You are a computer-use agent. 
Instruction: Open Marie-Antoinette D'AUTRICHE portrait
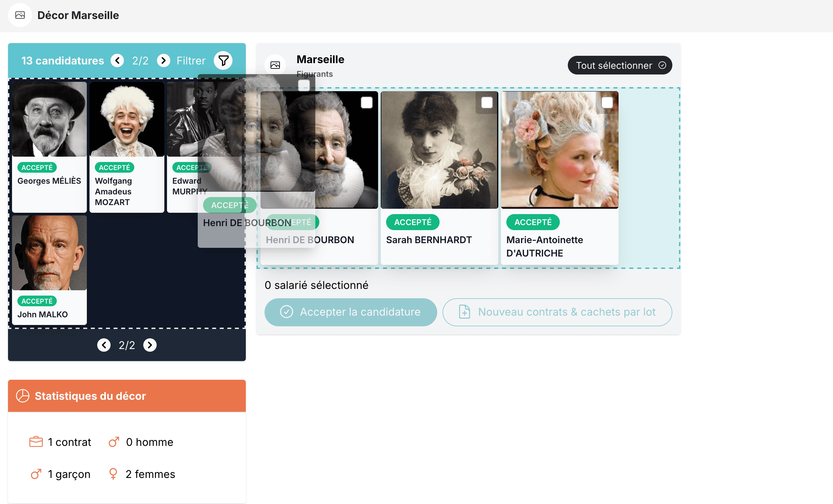[x=560, y=150]
